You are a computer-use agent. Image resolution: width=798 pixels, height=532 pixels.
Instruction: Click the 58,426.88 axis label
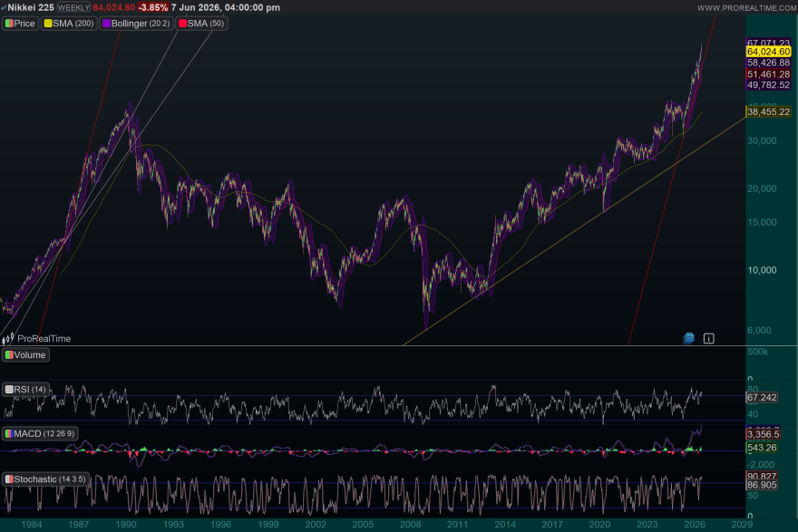(768, 63)
